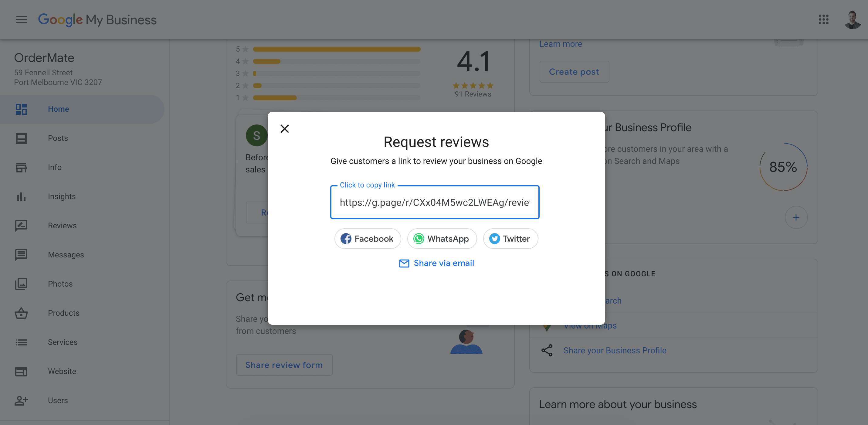The image size is (868, 425).
Task: Copy the review link in the field
Action: pyautogui.click(x=435, y=202)
